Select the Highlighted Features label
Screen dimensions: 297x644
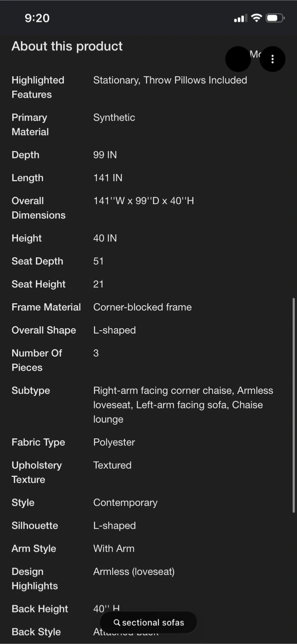click(38, 87)
